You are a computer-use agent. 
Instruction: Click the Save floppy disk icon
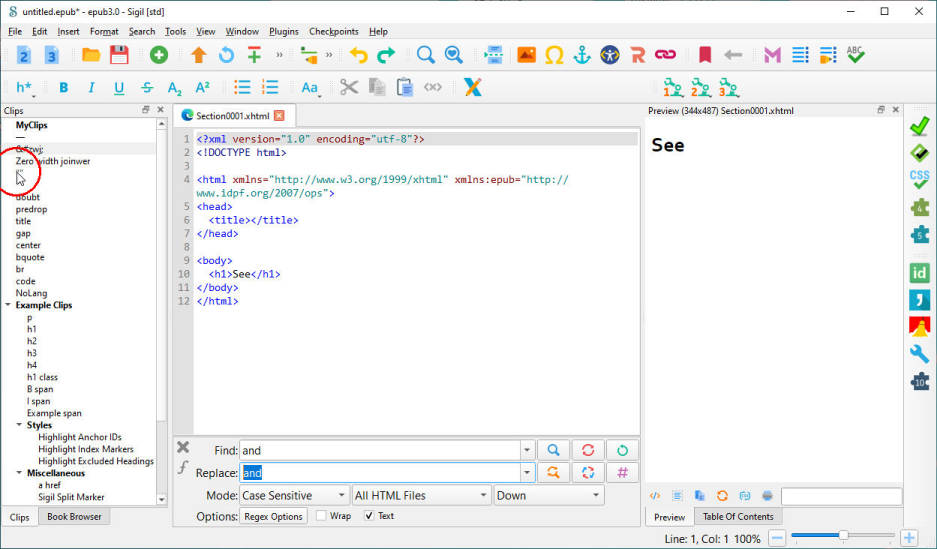coord(119,55)
